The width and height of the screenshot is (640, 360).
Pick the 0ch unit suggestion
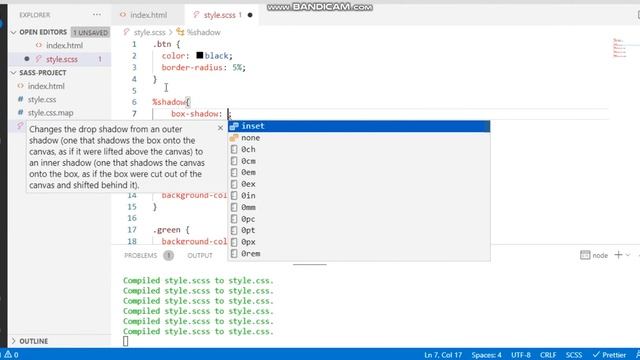click(359, 149)
